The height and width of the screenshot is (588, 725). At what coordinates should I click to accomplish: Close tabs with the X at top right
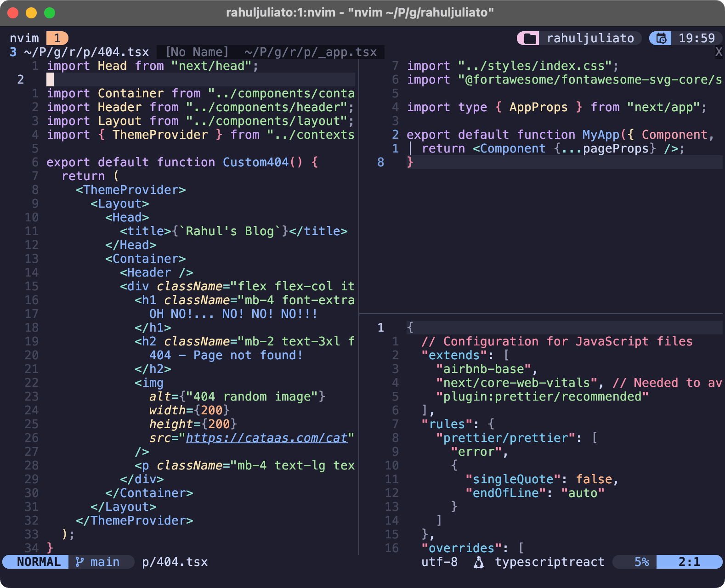(x=719, y=52)
